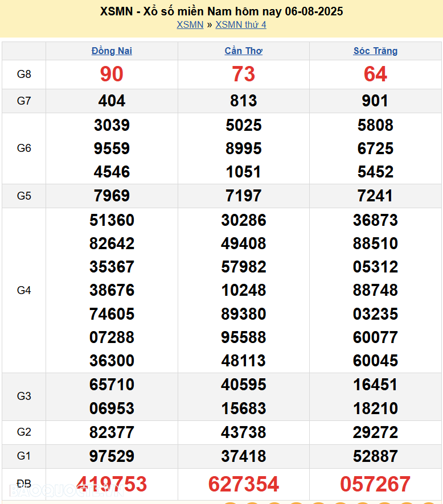Open the Đồng Nai province link

(112, 51)
